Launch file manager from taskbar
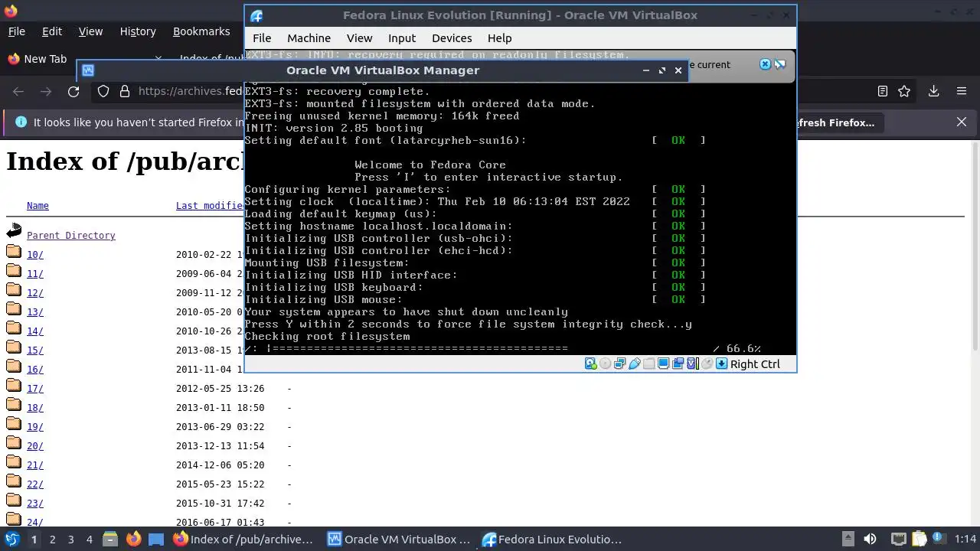Screen dimensions: 980x551 pos(110,539)
